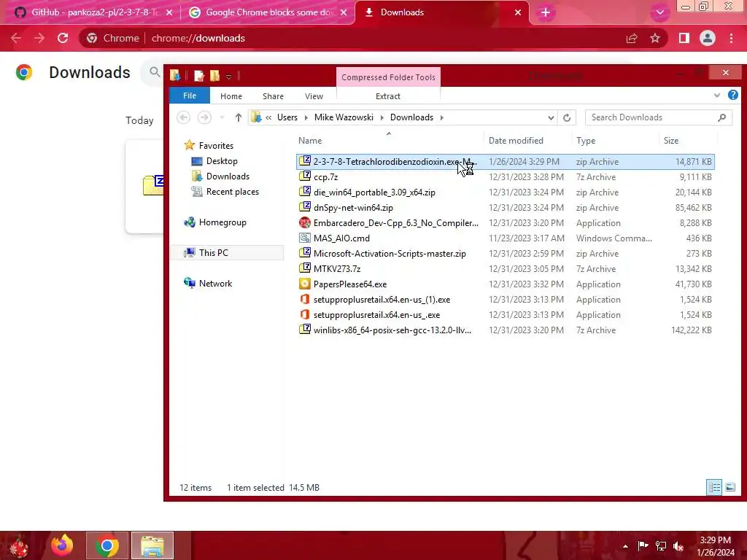The image size is (747, 560).
Task: Open the Share ribbon tab
Action: pyautogui.click(x=273, y=96)
